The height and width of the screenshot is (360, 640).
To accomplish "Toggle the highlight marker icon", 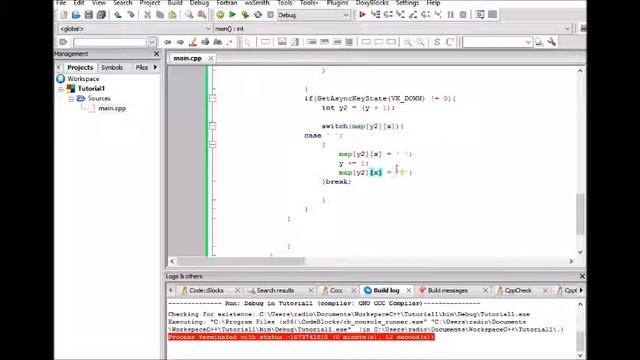I will click(x=193, y=42).
